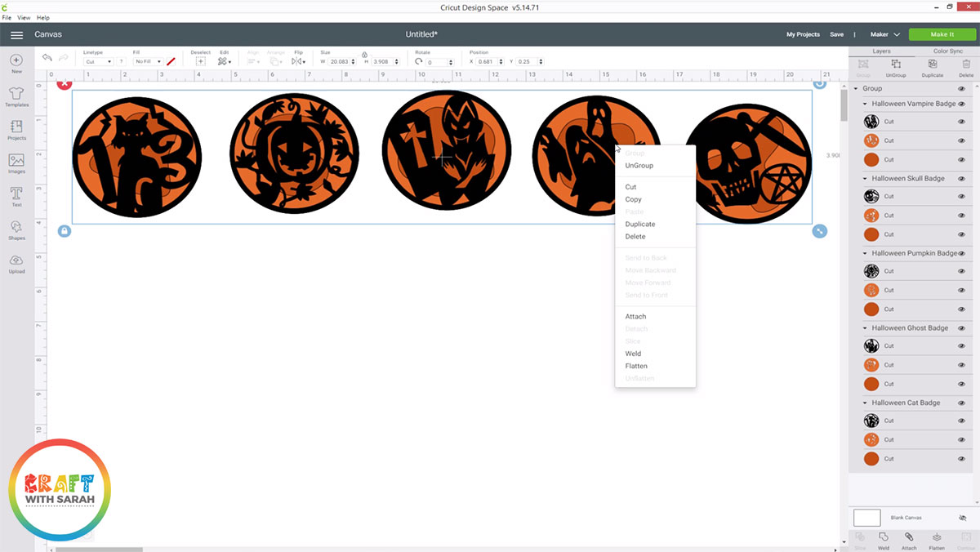
Task: Flatten the selection using the bottom panel icon
Action: [x=936, y=537]
